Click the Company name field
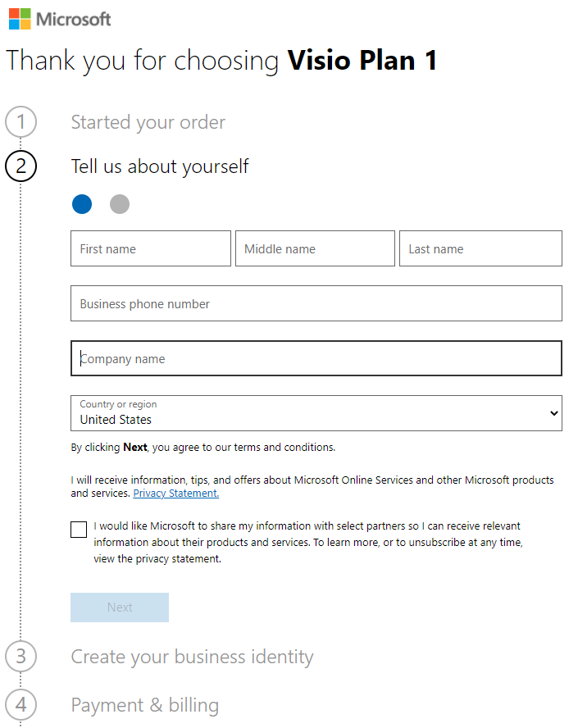Viewport: 578px width, 728px height. [316, 358]
